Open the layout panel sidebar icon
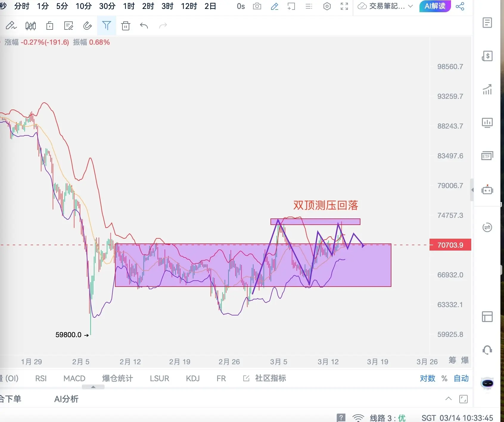This screenshot has width=504, height=422. click(x=487, y=317)
